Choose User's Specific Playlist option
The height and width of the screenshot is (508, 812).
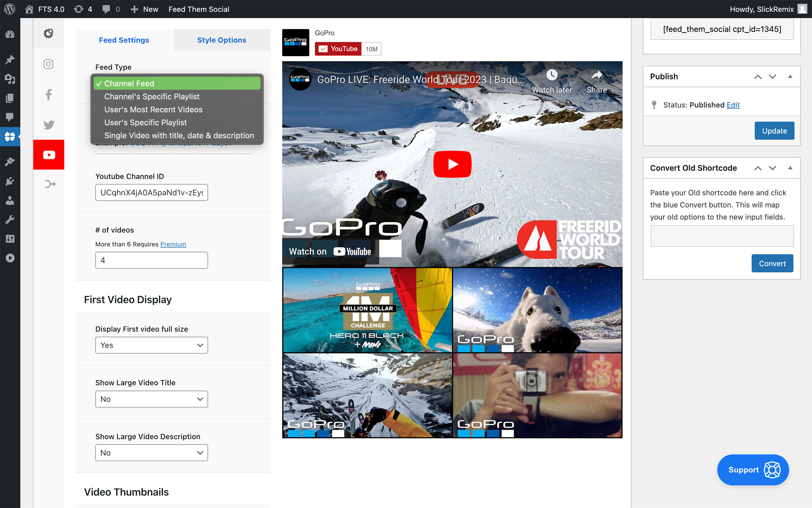(177, 122)
